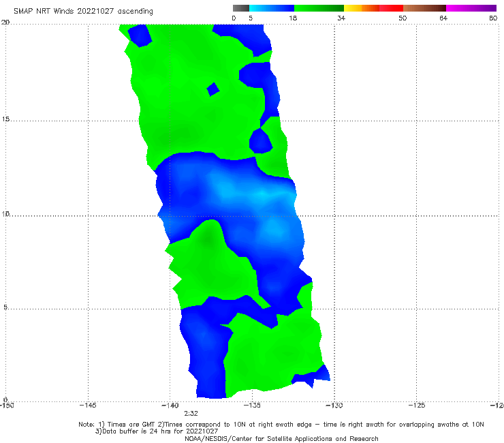The height and width of the screenshot is (443, 504).
Task: Click the green 18-34 segment of the color bar
Action: [x=319, y=8]
